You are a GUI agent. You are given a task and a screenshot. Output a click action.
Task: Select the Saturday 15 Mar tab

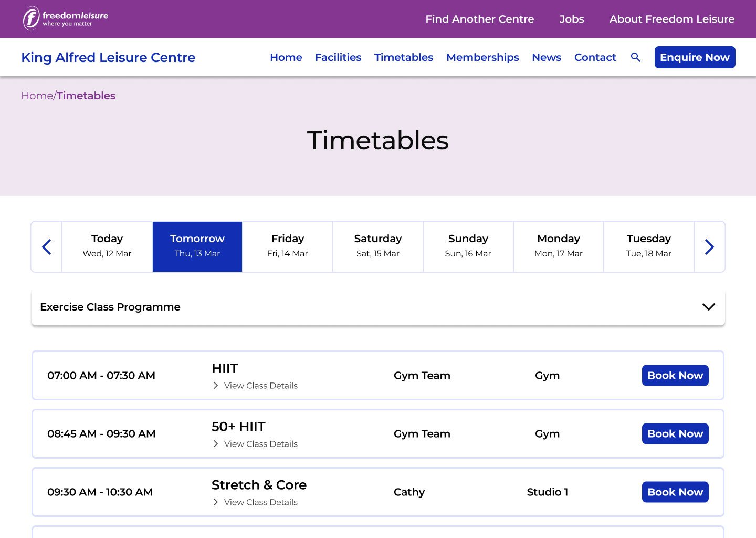tap(378, 247)
